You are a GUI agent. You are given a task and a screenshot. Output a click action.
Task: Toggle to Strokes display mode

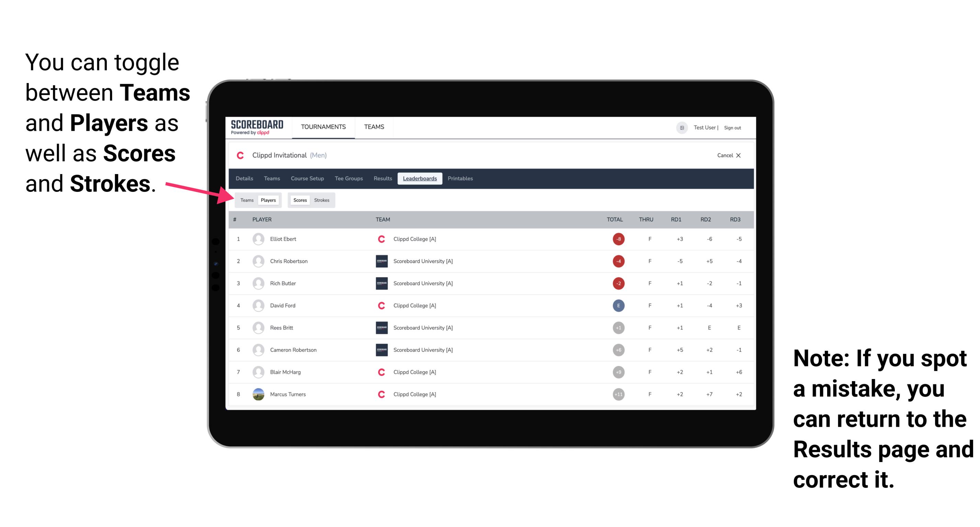click(323, 200)
